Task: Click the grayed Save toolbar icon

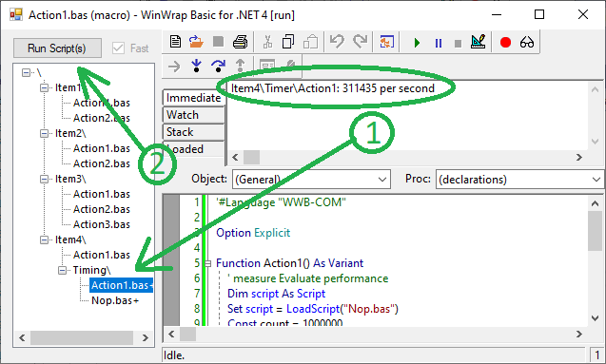Action: click(x=219, y=42)
